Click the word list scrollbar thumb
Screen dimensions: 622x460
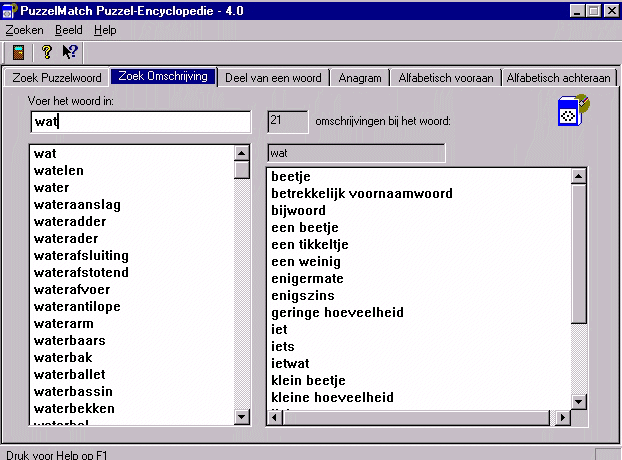coord(242,169)
